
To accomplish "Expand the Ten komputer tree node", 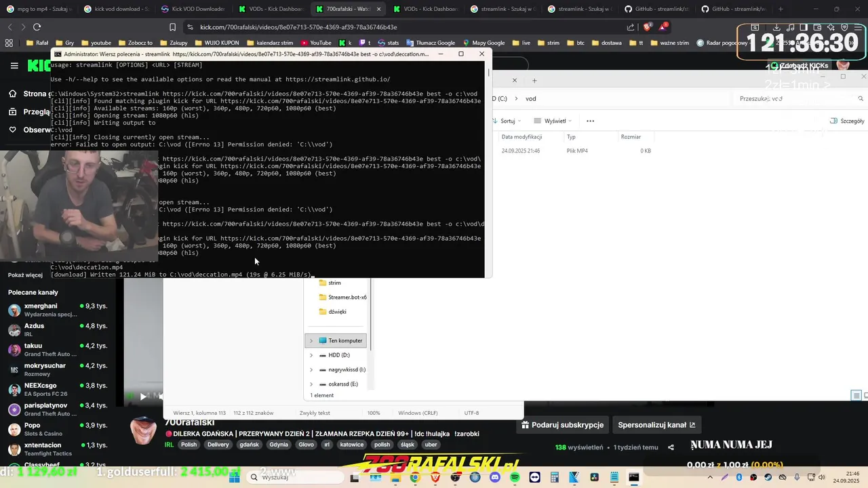I will 311,340.
